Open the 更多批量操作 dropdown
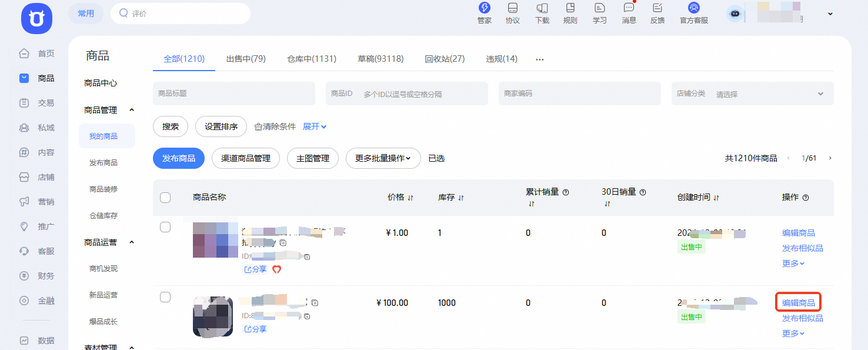The height and width of the screenshot is (350, 868). pos(383,158)
